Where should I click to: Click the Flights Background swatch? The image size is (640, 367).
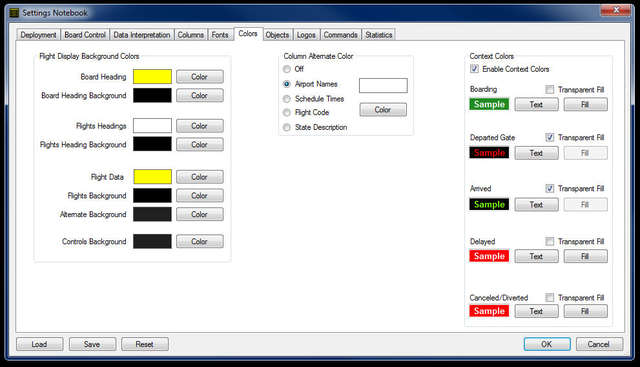(x=152, y=196)
